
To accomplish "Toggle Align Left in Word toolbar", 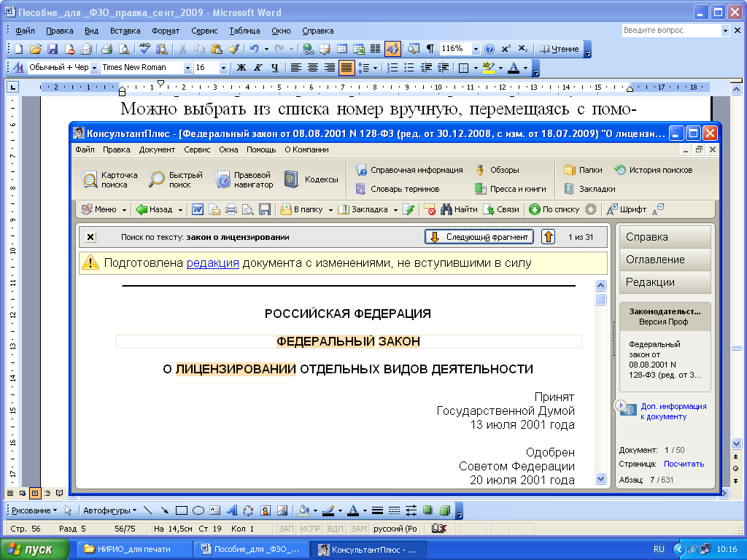I will tap(296, 68).
